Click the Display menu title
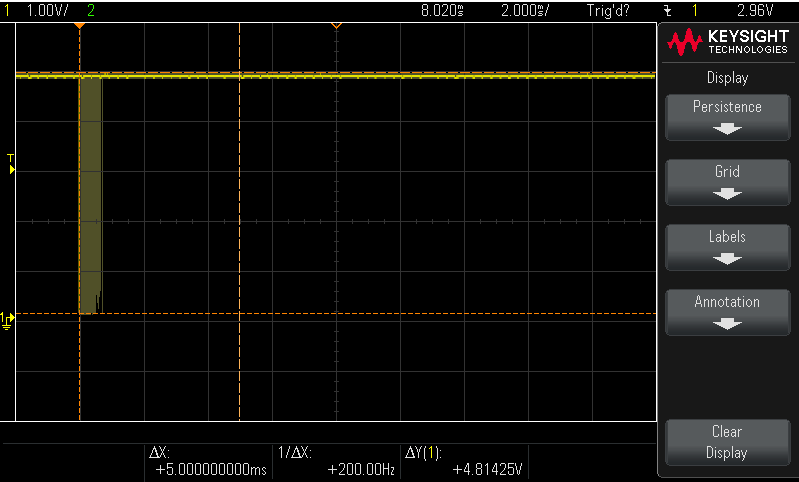 pyautogui.click(x=727, y=77)
